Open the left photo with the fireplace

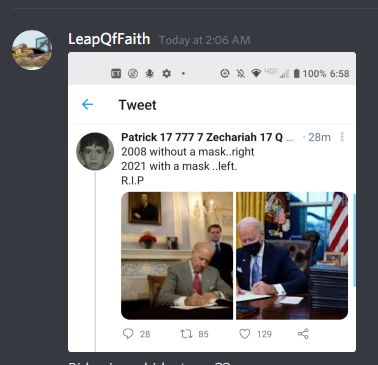177,256
